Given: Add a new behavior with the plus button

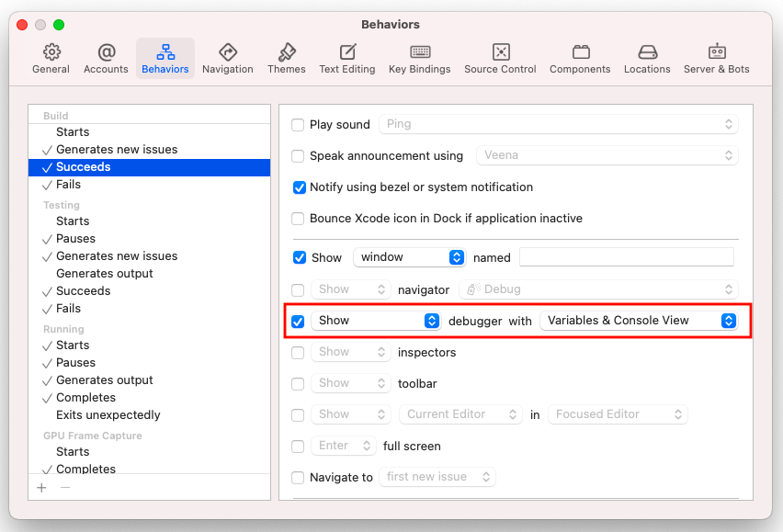Looking at the screenshot, I should 41,488.
